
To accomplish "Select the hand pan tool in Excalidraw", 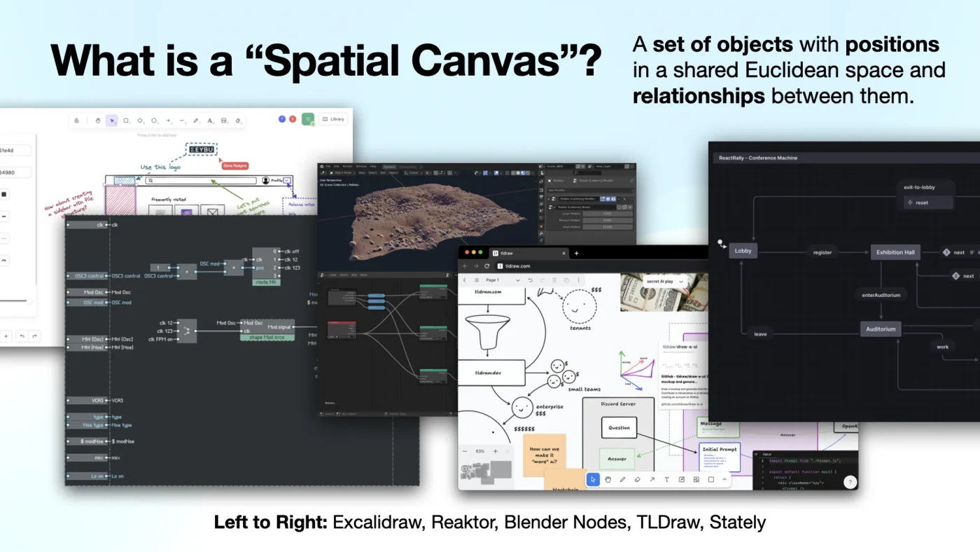I will tap(98, 120).
